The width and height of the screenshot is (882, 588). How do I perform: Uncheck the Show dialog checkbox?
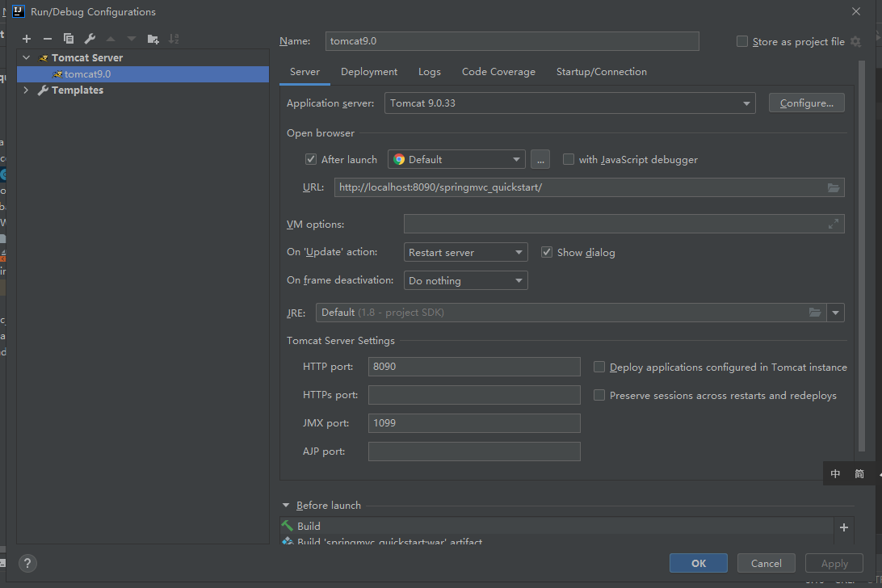[x=547, y=252]
